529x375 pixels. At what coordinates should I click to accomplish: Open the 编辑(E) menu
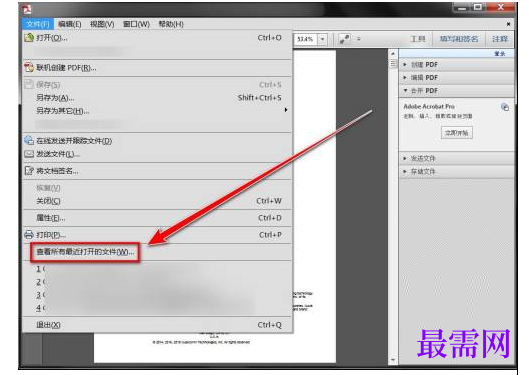[69, 24]
